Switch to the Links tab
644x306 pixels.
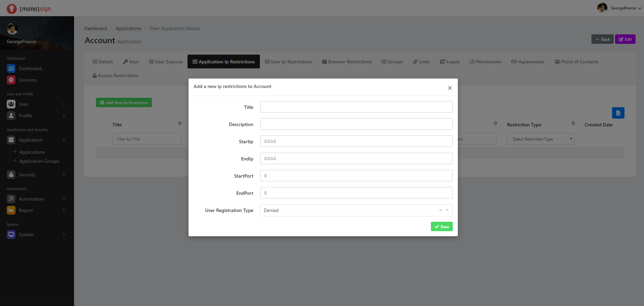pos(421,62)
